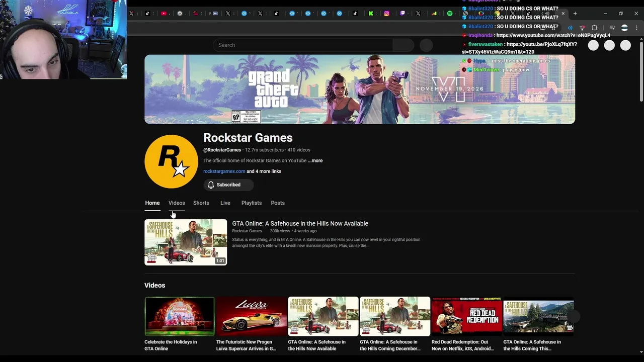Expand channel description with '...more'

pyautogui.click(x=315, y=161)
